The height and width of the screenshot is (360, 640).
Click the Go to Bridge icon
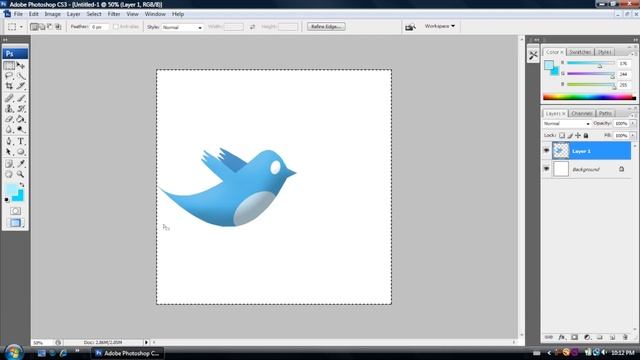[x=410, y=27]
